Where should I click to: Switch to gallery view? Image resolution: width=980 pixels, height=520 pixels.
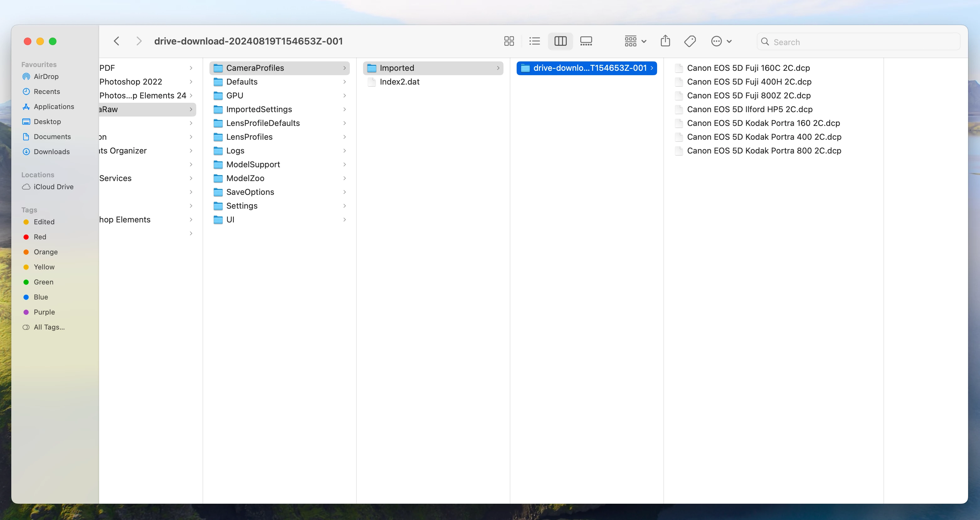click(x=586, y=41)
